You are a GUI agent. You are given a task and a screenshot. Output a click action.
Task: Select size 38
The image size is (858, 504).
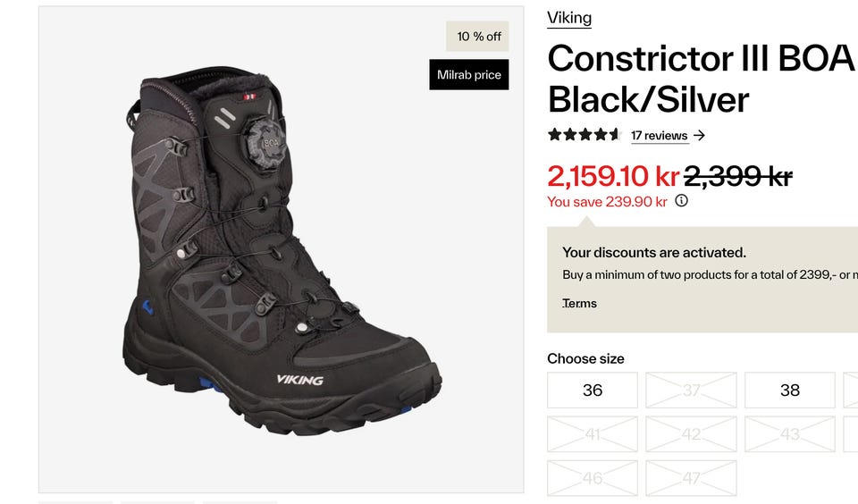pos(790,391)
